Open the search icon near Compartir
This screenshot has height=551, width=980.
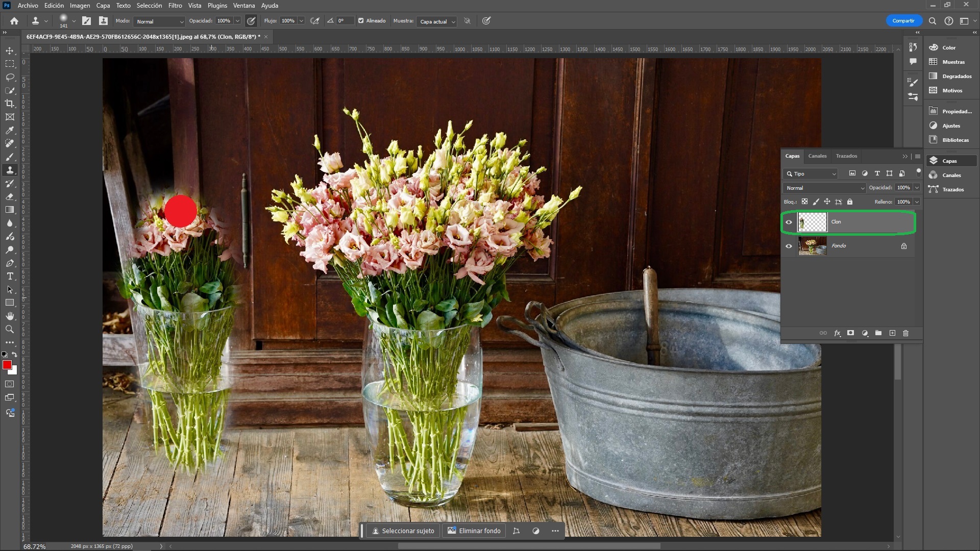coord(933,21)
